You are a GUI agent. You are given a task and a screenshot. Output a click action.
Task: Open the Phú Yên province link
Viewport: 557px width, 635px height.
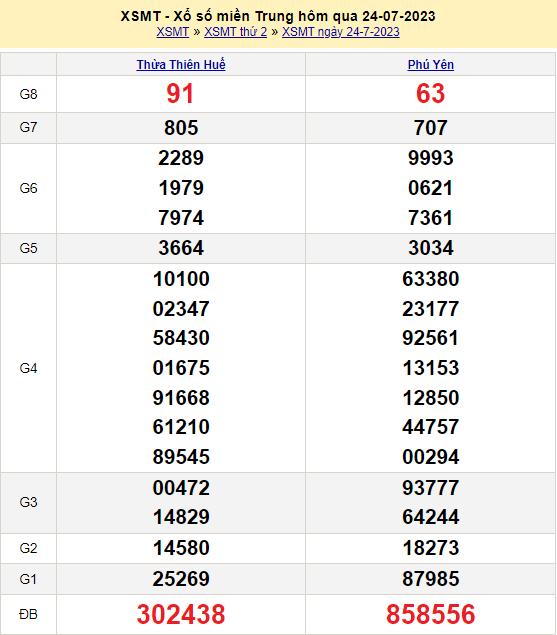tap(431, 65)
